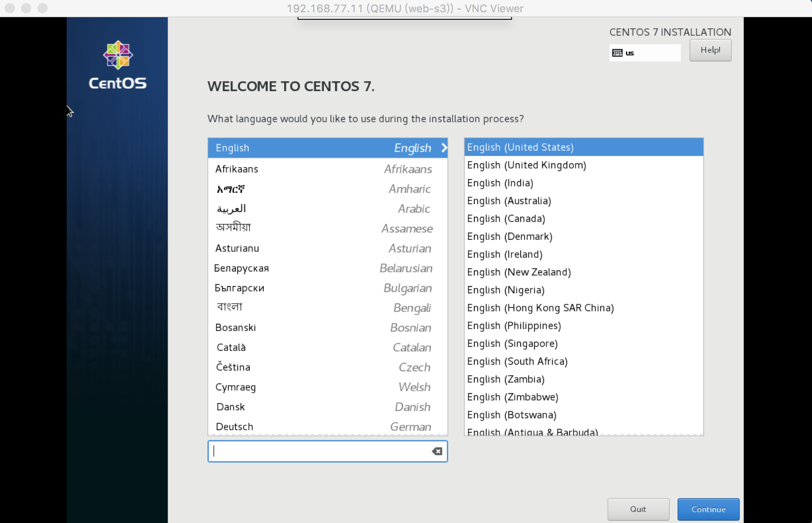The height and width of the screenshot is (523, 812).
Task: Open the us keyboard layout selector
Action: tap(645, 53)
